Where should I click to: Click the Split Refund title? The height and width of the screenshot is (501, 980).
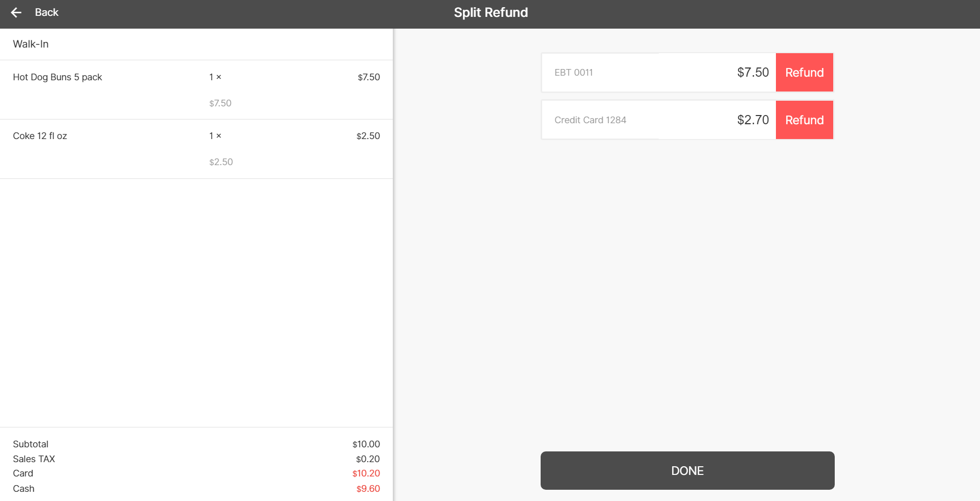[x=491, y=12]
